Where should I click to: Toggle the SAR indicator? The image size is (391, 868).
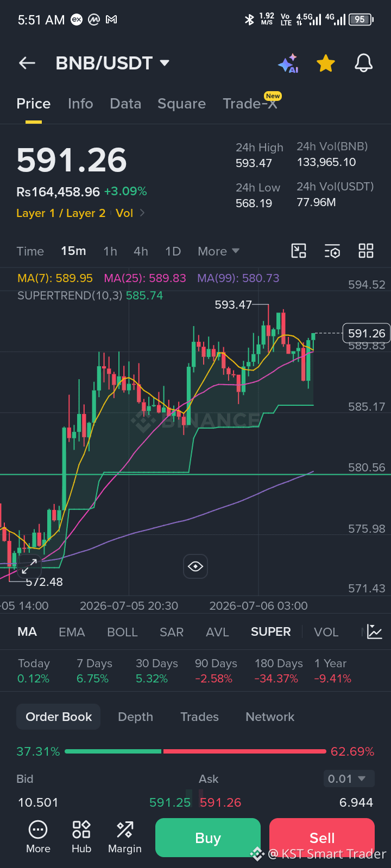point(172,632)
